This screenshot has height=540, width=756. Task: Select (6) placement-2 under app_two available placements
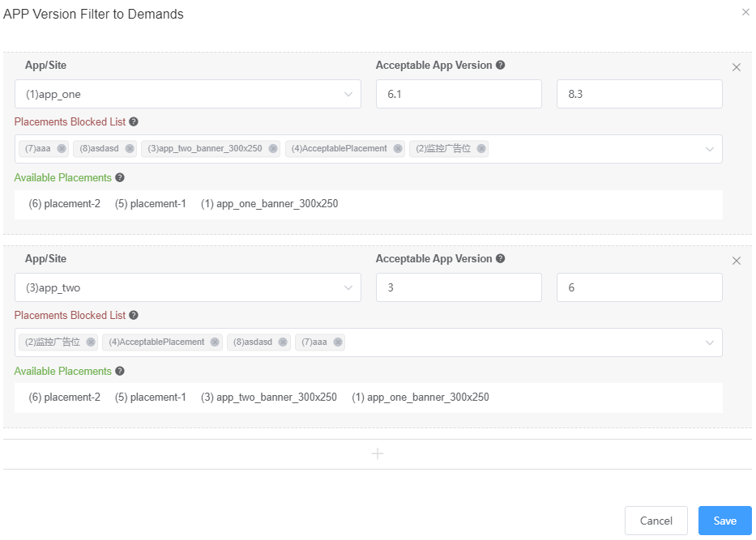tap(65, 398)
